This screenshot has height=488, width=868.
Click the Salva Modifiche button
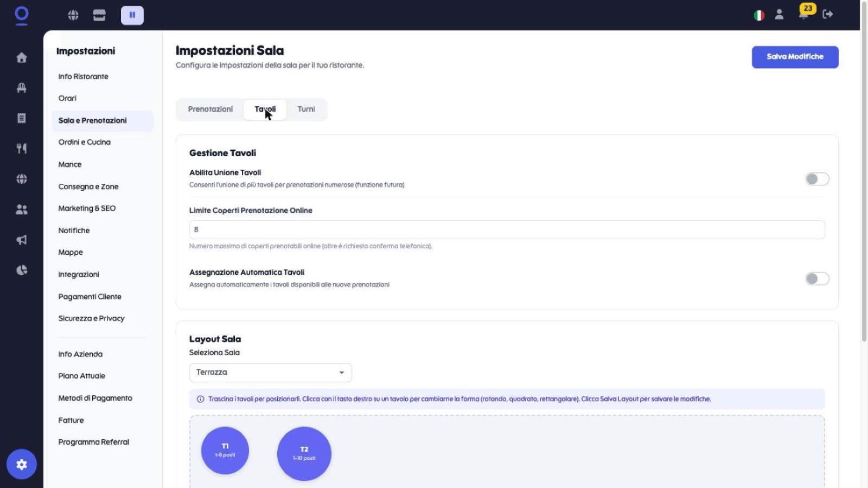tap(795, 57)
